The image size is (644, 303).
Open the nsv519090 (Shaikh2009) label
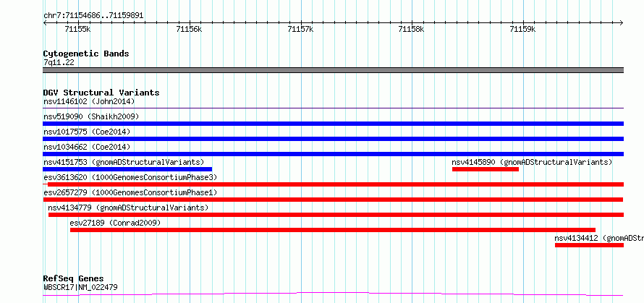(x=91, y=116)
